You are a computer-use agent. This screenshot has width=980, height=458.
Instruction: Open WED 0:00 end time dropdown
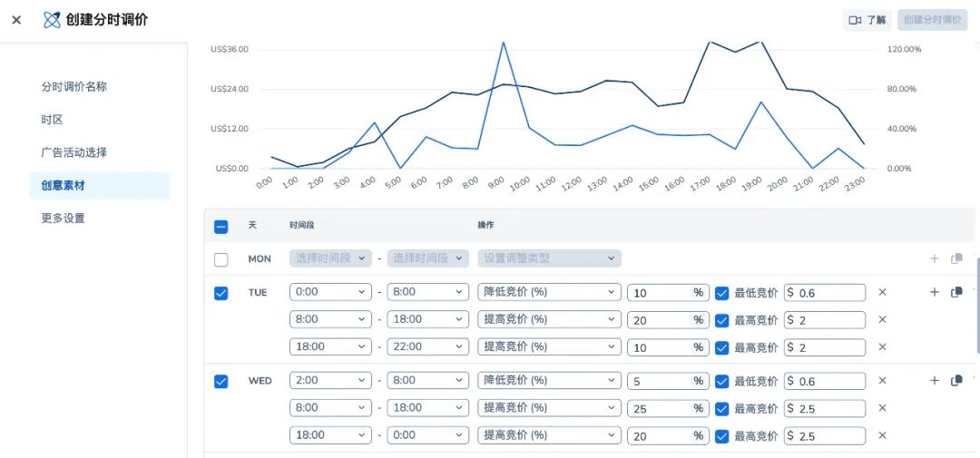tap(428, 435)
